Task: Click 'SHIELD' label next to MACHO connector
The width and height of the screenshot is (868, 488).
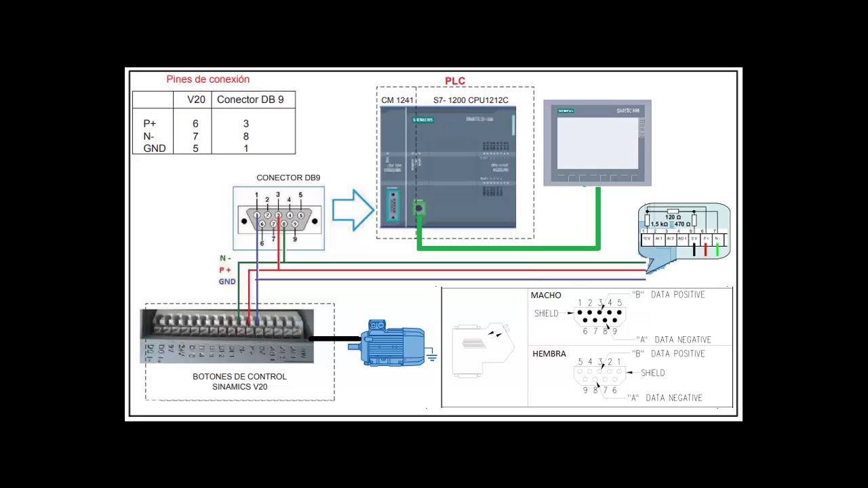Action: (x=547, y=313)
